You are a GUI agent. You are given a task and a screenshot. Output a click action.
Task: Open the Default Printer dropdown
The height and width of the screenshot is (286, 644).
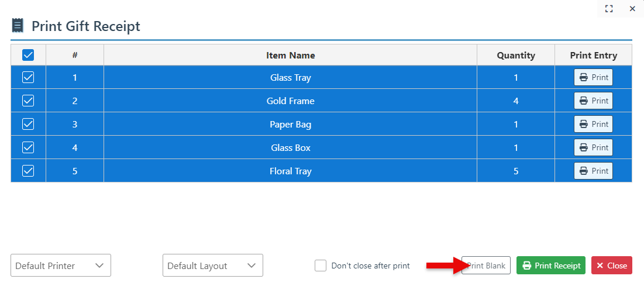[x=61, y=266]
